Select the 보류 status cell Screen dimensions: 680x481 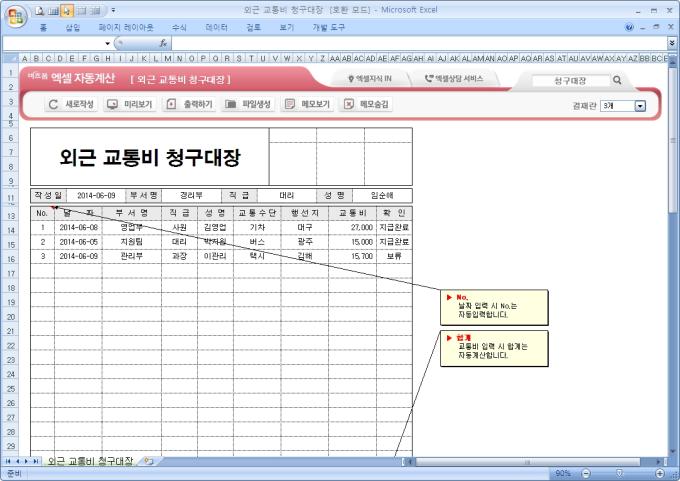tap(394, 256)
